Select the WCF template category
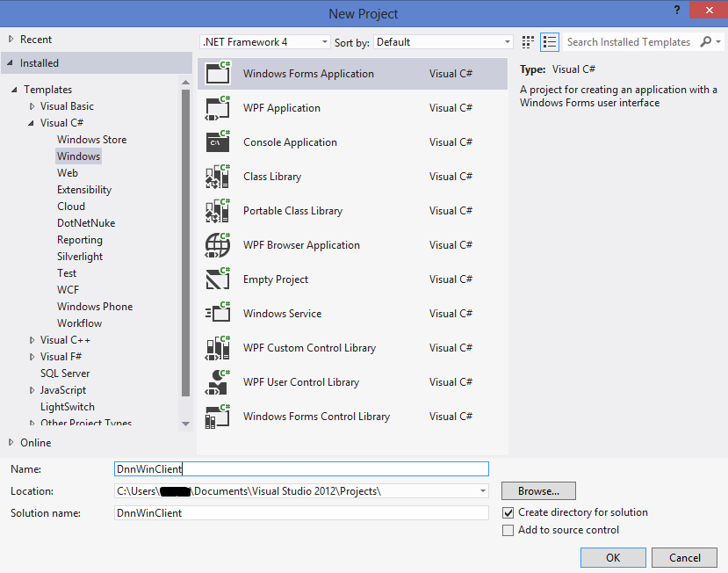 click(x=68, y=290)
